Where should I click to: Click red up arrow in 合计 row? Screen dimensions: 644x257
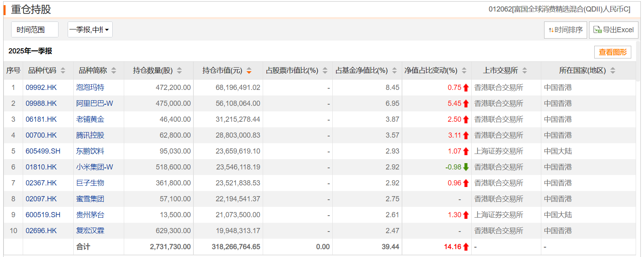[466, 247]
